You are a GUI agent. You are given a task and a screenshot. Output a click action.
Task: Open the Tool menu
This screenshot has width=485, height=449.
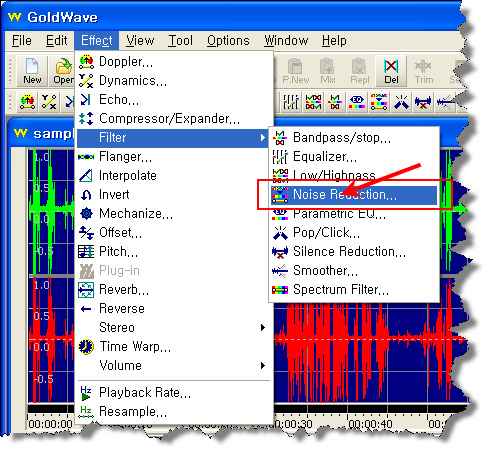180,41
